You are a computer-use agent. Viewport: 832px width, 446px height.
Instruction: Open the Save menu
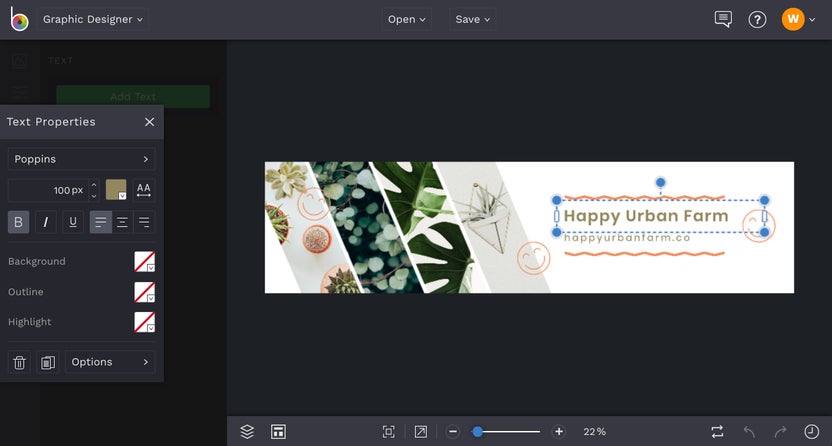tap(472, 20)
